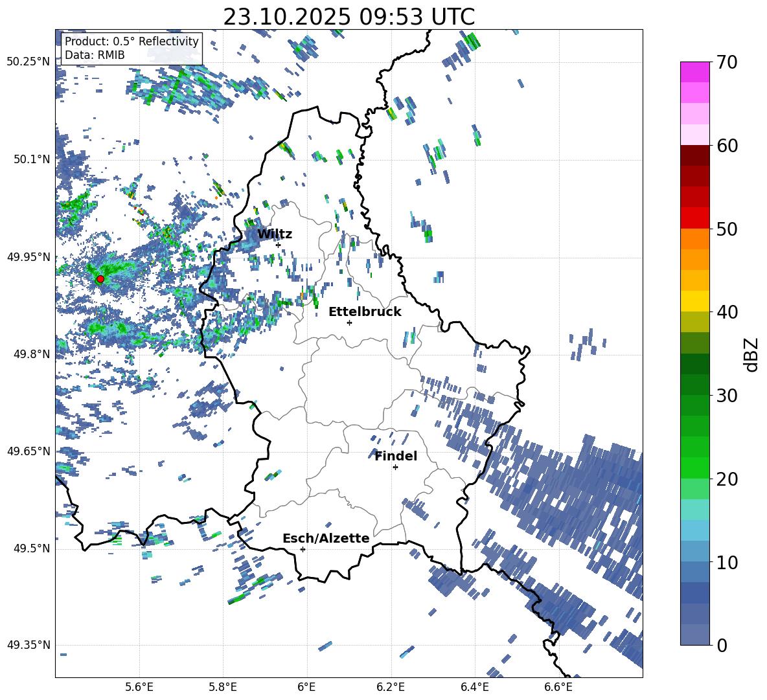Click the 30 value on the colorbar
The image size is (767, 700).
click(x=727, y=396)
